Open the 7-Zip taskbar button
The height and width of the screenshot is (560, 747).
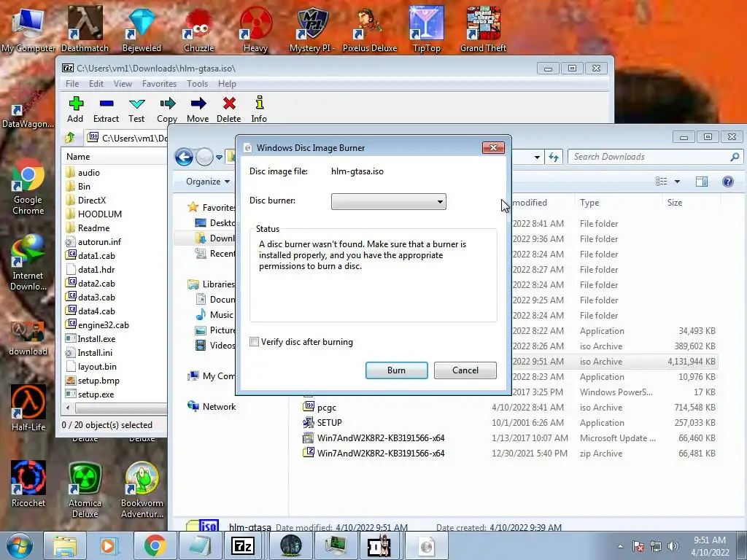[243, 545]
